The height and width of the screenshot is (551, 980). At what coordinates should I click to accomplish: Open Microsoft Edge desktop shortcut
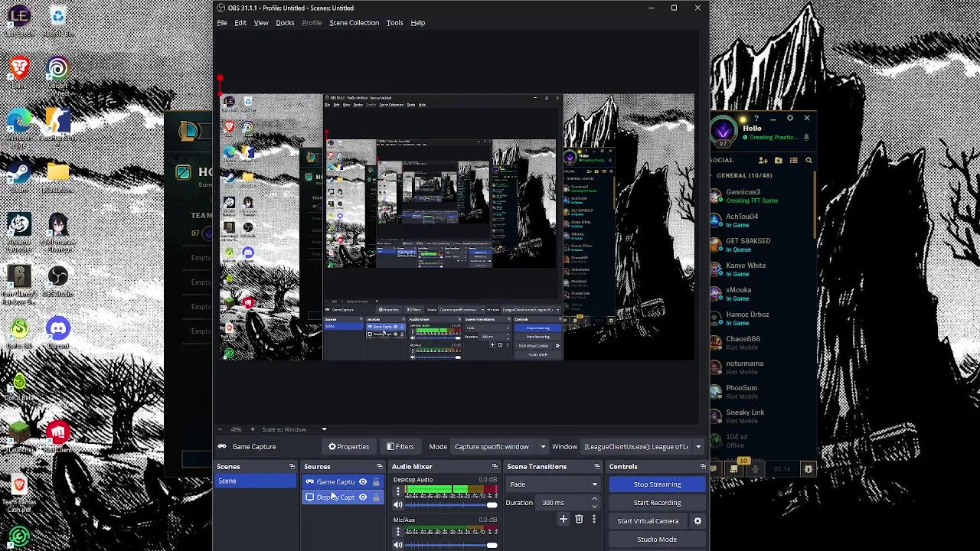point(19,125)
